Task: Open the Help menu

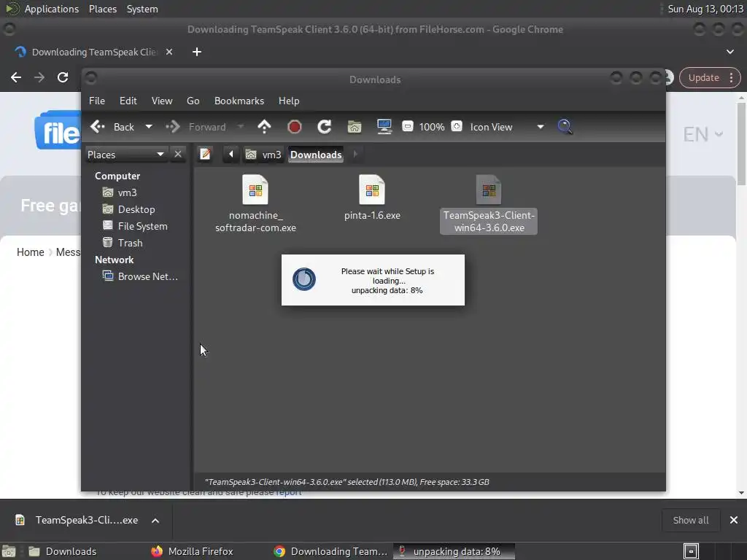Action: click(289, 101)
